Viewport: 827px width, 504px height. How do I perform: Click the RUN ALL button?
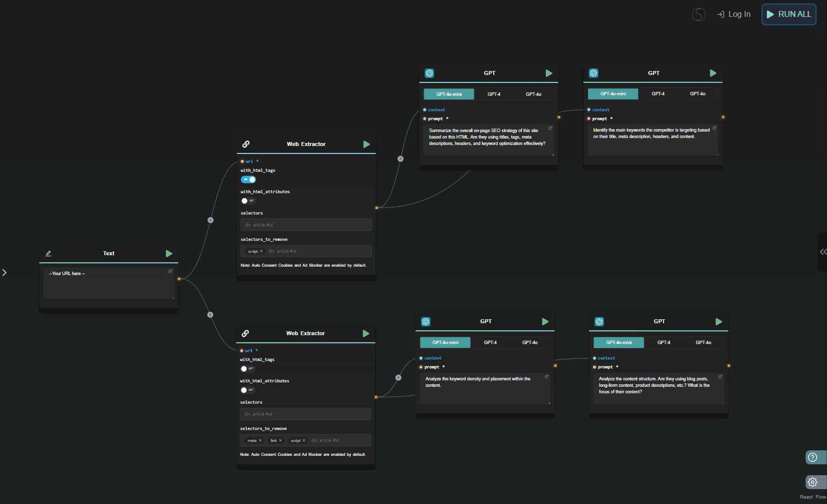click(x=789, y=14)
